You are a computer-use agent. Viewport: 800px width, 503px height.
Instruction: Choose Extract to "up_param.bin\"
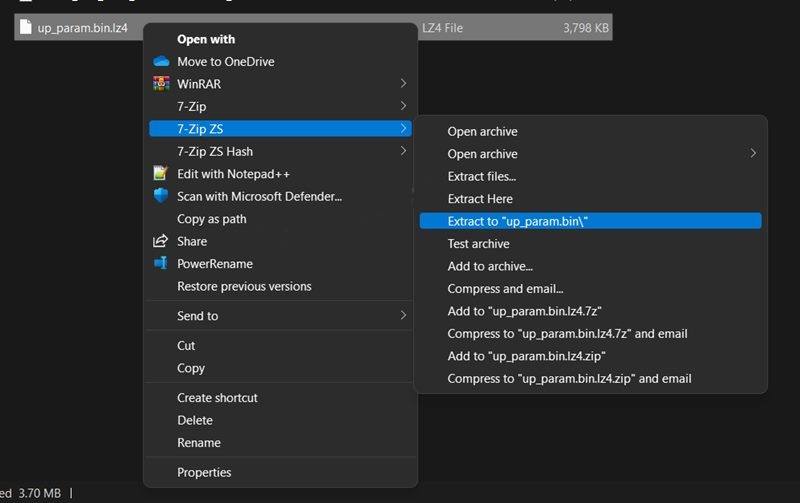point(590,221)
